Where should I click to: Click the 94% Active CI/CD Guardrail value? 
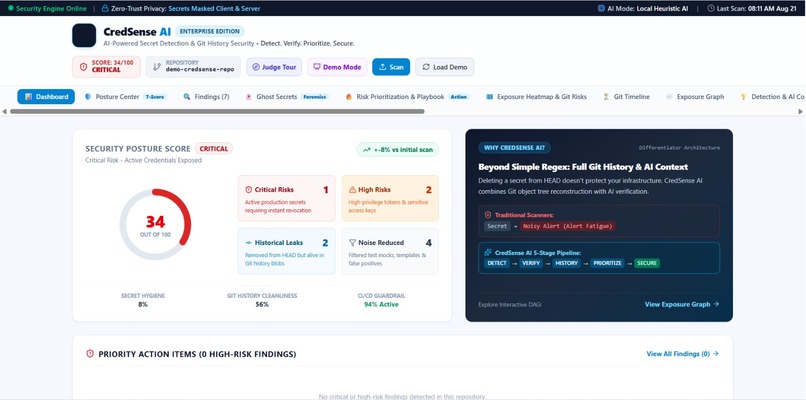380,304
